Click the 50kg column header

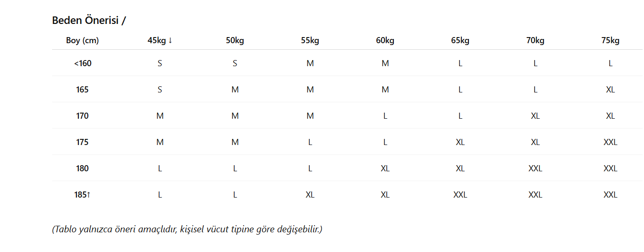point(235,40)
